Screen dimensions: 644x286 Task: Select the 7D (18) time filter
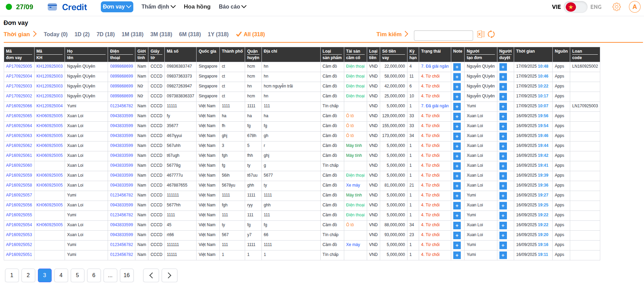pos(106,34)
